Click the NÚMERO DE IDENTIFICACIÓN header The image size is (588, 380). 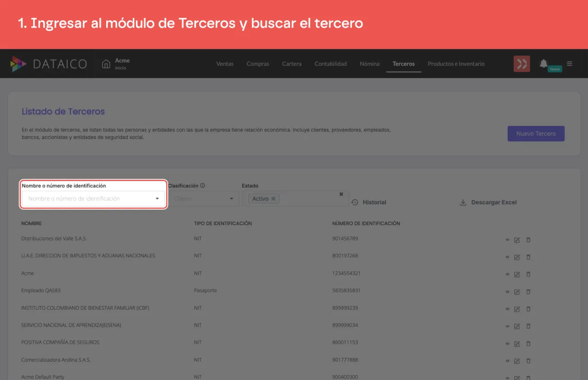point(366,223)
